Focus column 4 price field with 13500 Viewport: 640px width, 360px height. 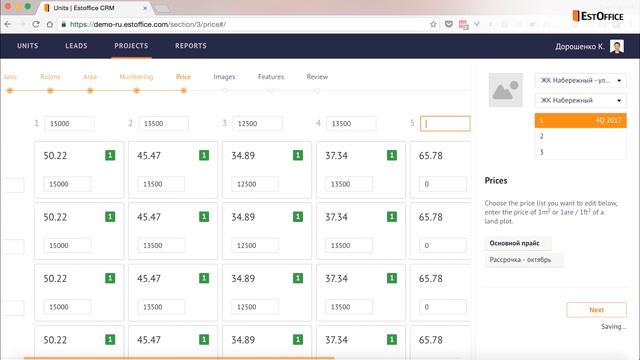(351, 124)
